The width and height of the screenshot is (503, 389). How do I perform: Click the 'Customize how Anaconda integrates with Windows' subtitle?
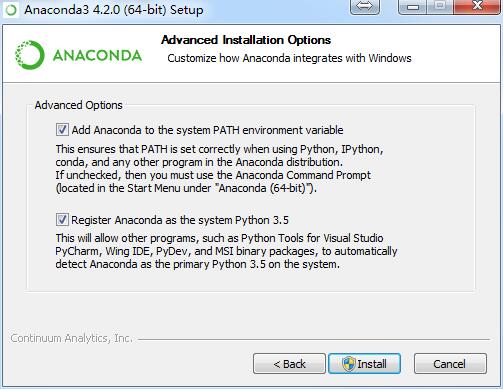click(289, 58)
